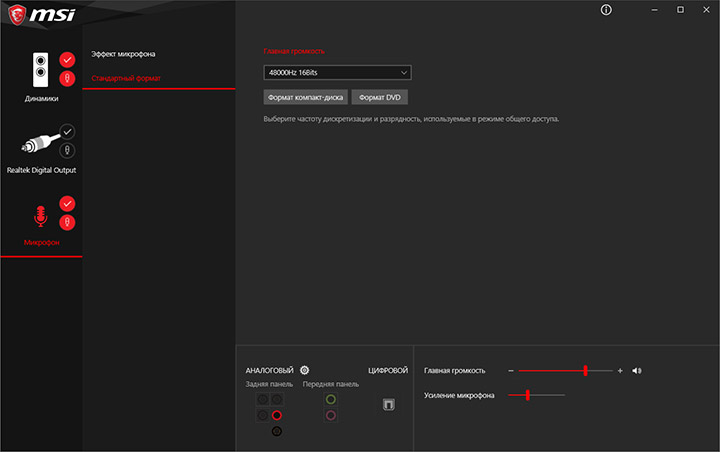Click the green front panel jack

point(331,399)
